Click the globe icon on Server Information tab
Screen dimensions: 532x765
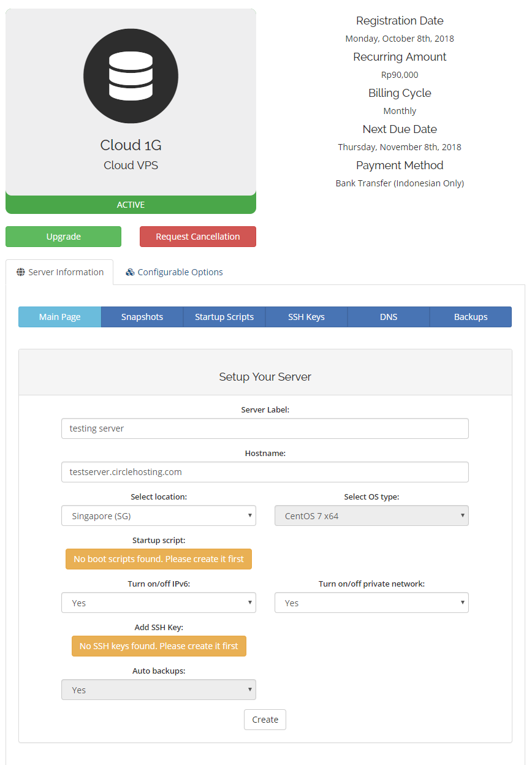point(21,272)
